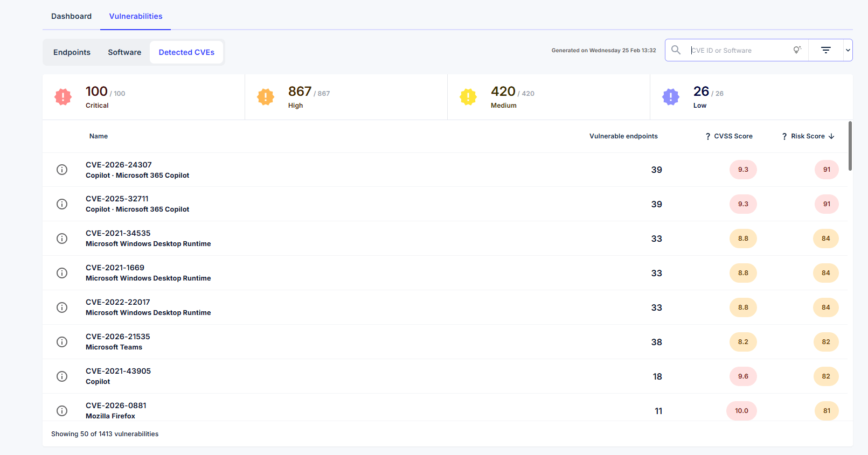This screenshot has width=868, height=455.
Task: Click the yellow Medium severity badge icon
Action: [x=468, y=97]
